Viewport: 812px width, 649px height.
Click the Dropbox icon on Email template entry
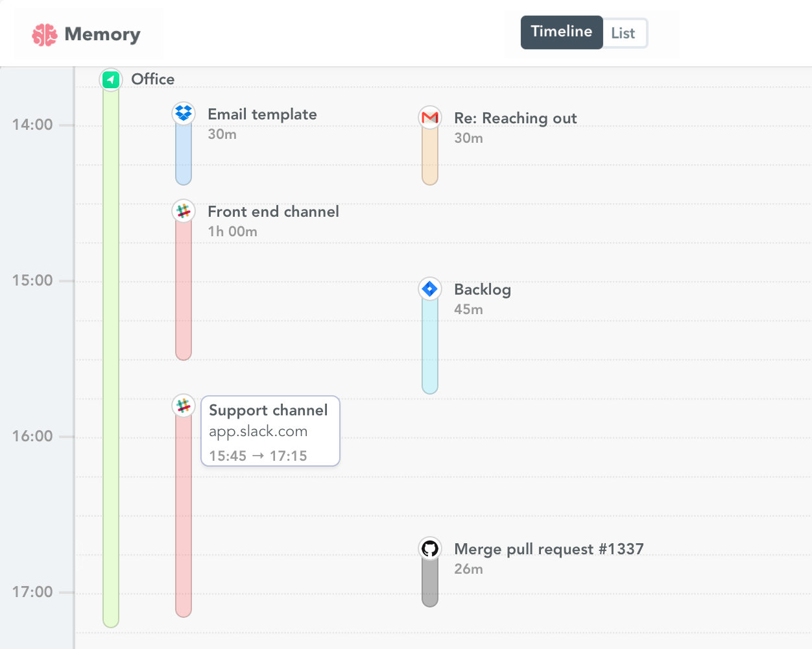pos(183,113)
